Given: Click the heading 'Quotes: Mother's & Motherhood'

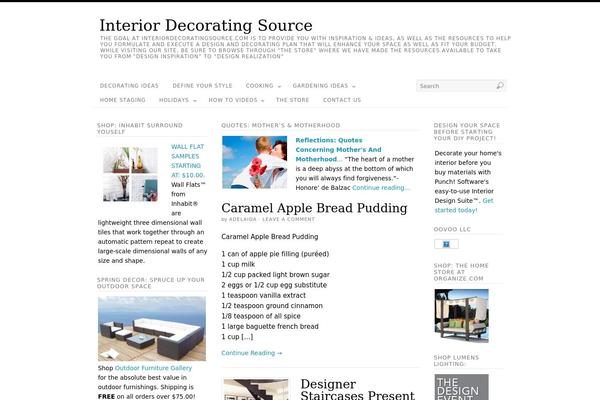Looking at the screenshot, I should pyautogui.click(x=280, y=125).
